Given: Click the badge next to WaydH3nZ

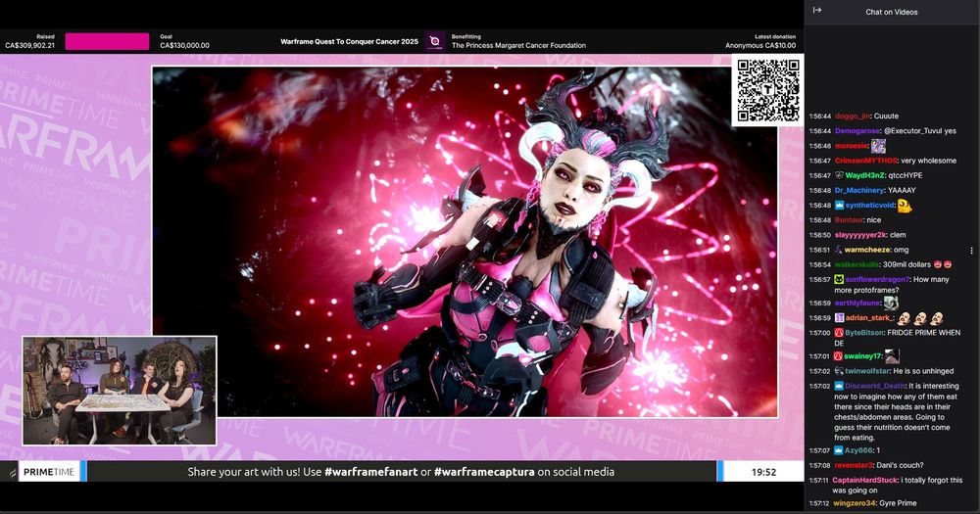Looking at the screenshot, I should click(840, 175).
